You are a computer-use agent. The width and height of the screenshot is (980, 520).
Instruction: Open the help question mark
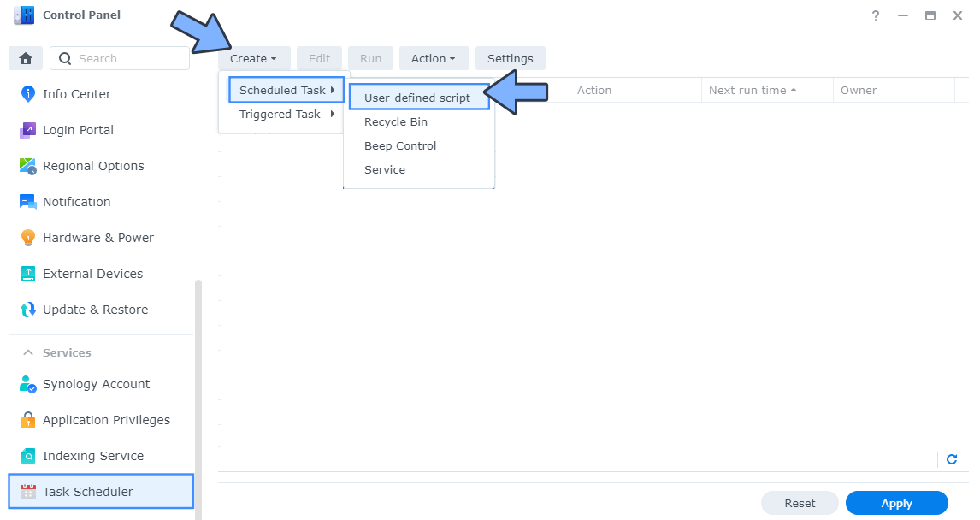point(876,15)
